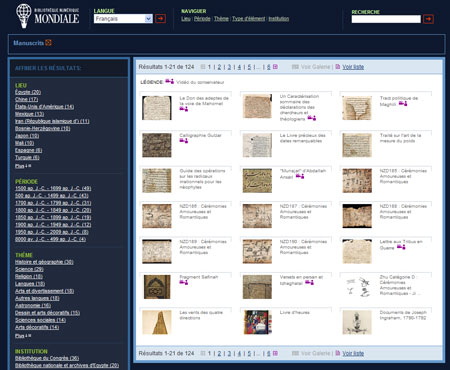
Task: Click in the Recherche text field
Action: pos(386,19)
